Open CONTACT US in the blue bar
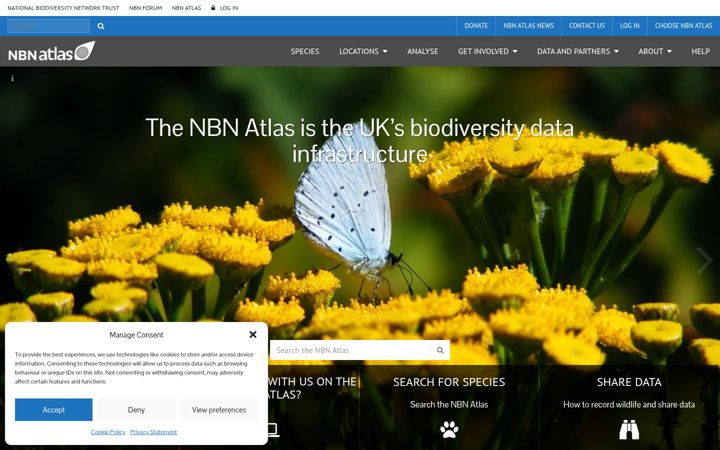720x450 pixels. [x=587, y=26]
